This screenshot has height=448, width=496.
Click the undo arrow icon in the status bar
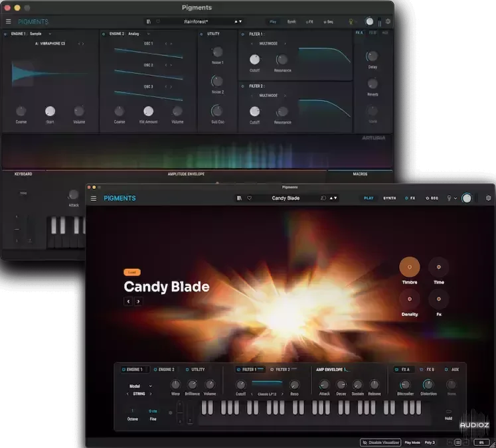(x=450, y=442)
